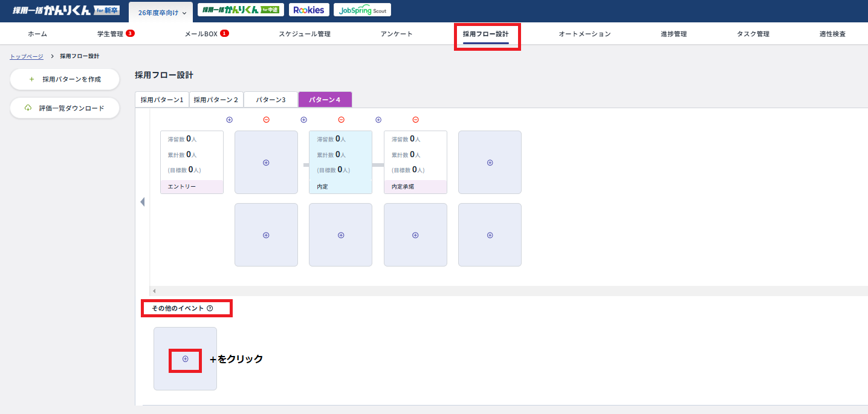Click the left arrow of horizontal scrollbar

(x=154, y=291)
